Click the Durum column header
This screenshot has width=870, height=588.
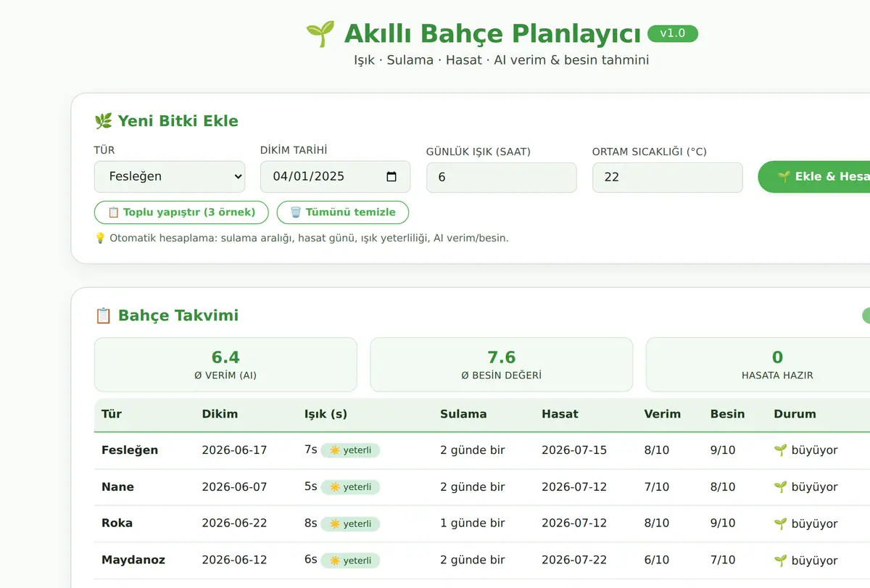coord(795,414)
